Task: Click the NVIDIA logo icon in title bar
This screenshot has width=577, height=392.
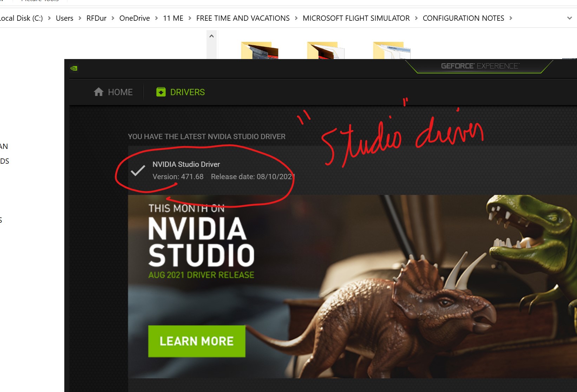Action: tap(74, 68)
